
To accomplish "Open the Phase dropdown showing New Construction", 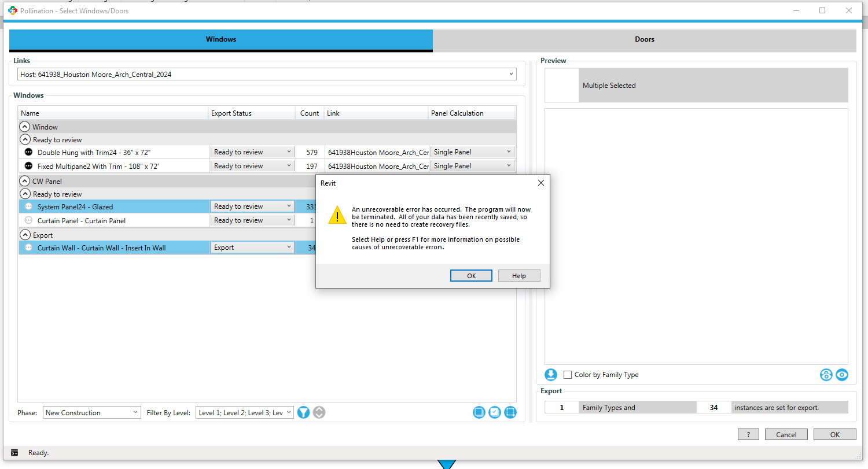I will (x=92, y=412).
